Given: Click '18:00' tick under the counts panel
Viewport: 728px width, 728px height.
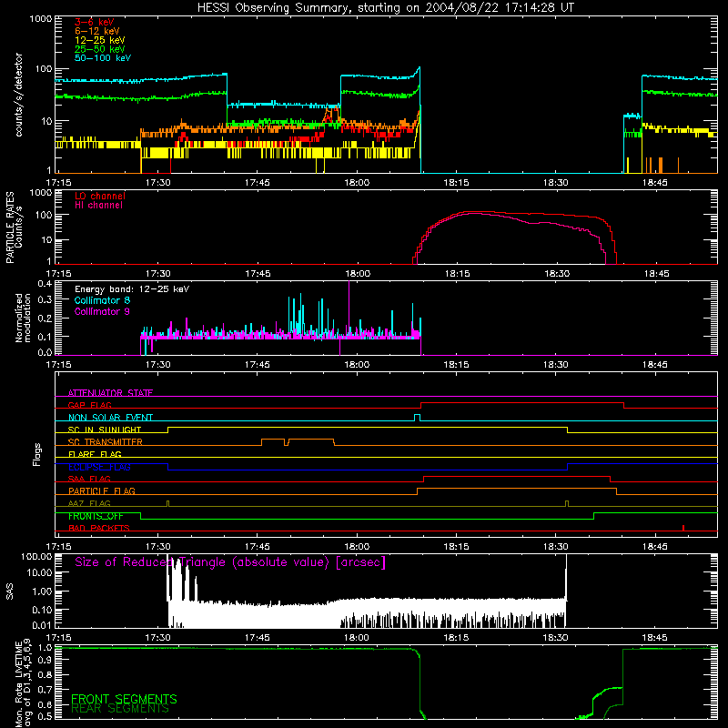Looking at the screenshot, I should click(357, 183).
